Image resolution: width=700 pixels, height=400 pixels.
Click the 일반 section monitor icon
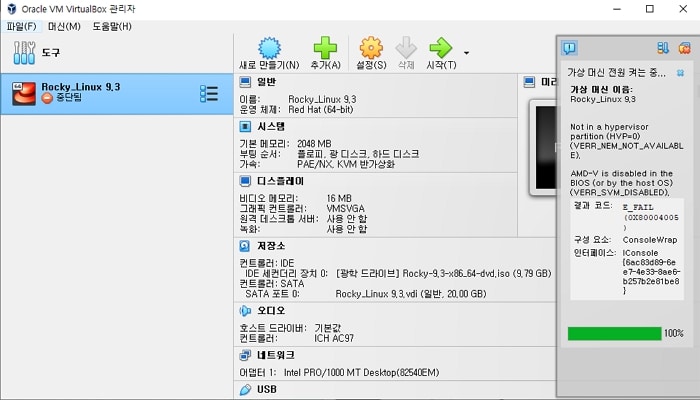click(245, 82)
